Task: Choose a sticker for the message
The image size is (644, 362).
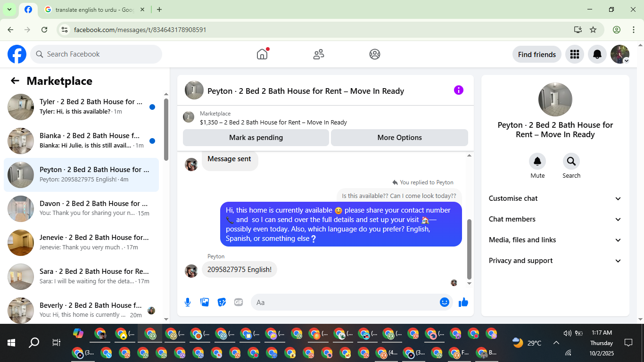Action: (x=222, y=302)
